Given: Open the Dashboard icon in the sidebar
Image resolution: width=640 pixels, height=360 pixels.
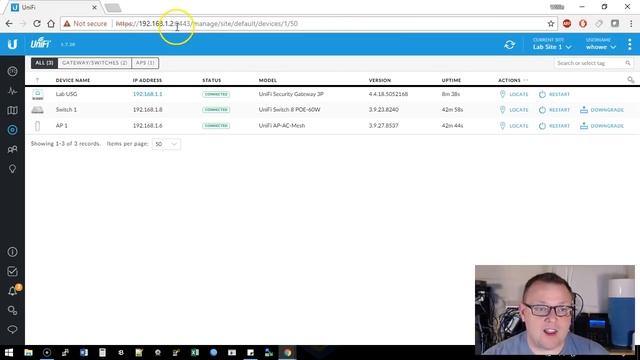Looking at the screenshot, I should point(12,71).
